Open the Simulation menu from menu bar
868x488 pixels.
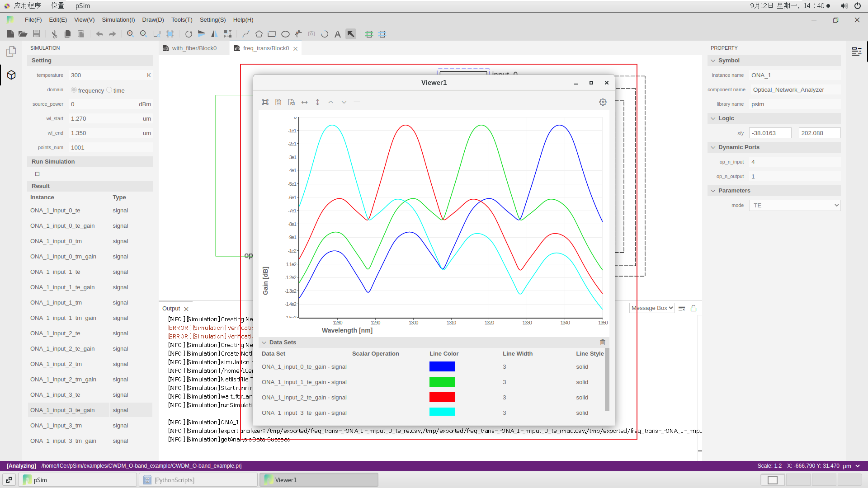[x=118, y=20]
